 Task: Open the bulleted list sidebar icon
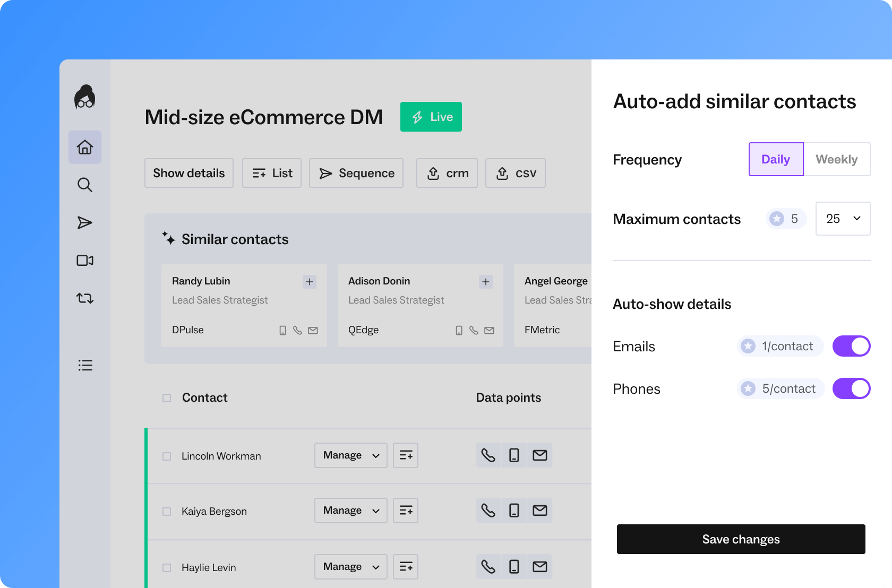85,365
